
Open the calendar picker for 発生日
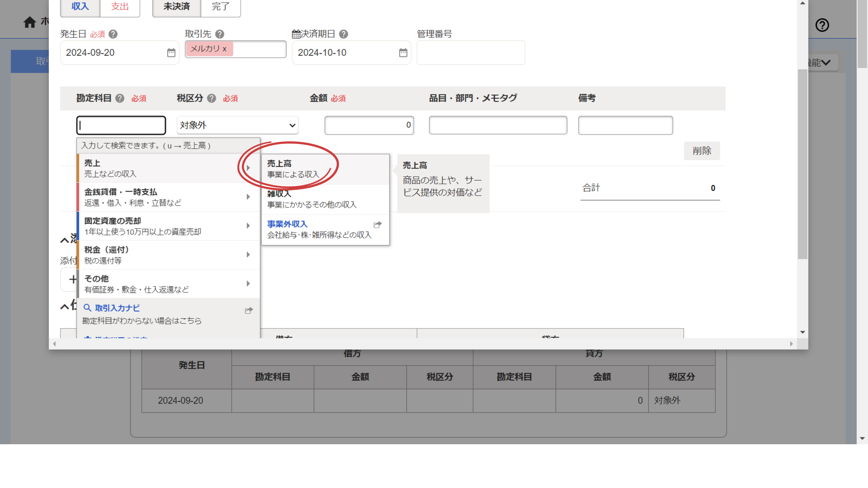(171, 53)
